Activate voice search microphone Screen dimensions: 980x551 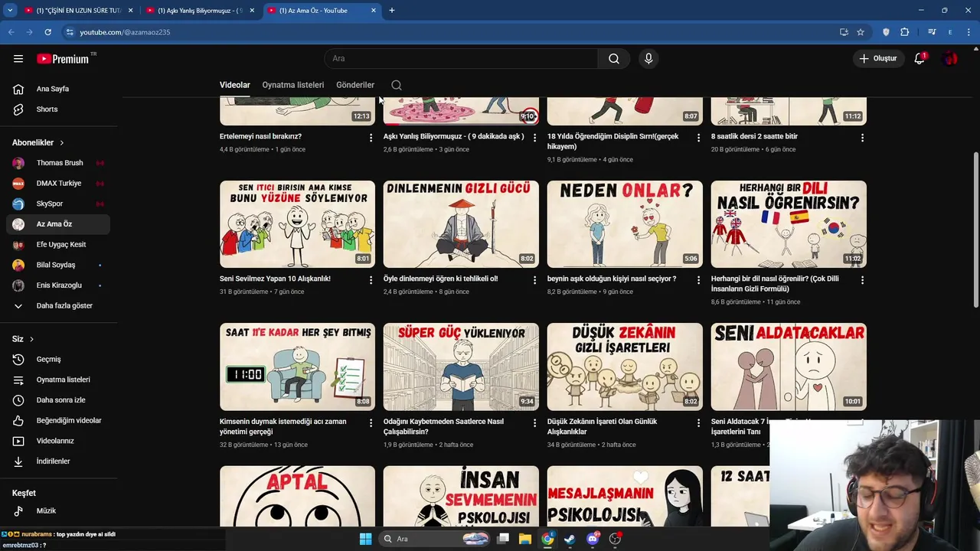click(x=648, y=59)
